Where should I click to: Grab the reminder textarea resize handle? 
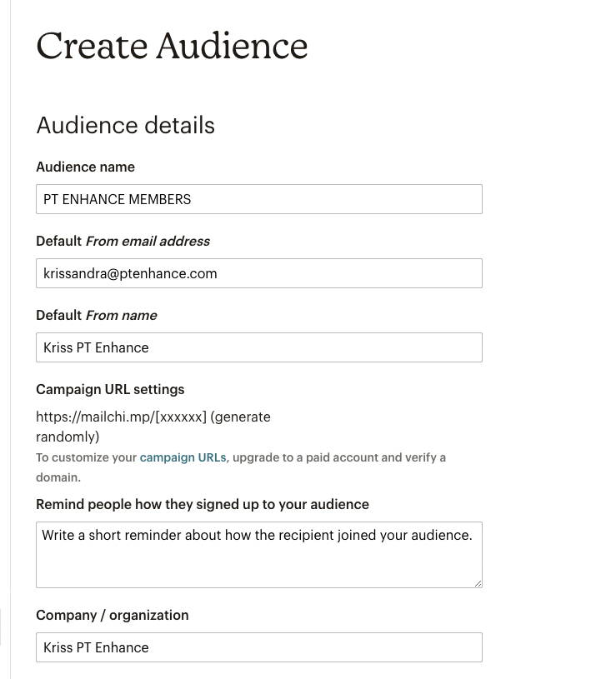click(x=478, y=584)
